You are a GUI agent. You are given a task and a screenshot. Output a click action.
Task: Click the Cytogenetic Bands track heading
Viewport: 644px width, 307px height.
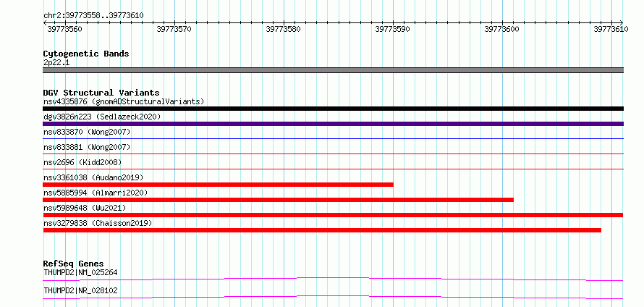click(x=86, y=54)
